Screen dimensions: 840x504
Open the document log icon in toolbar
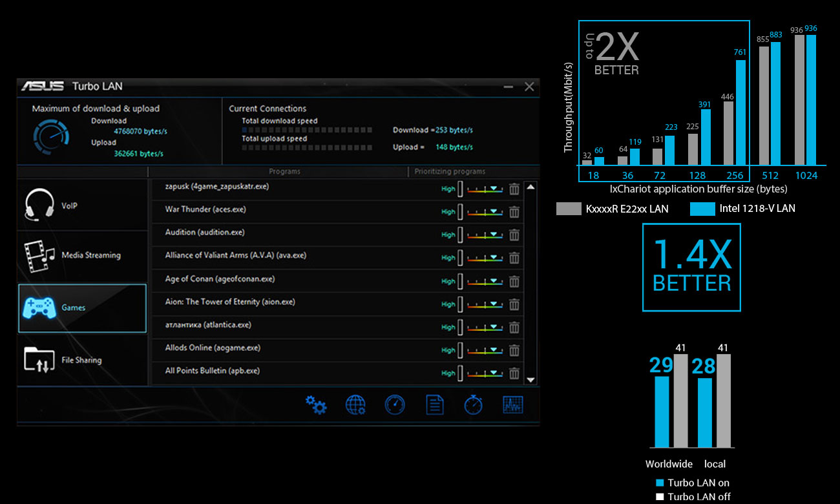point(435,405)
